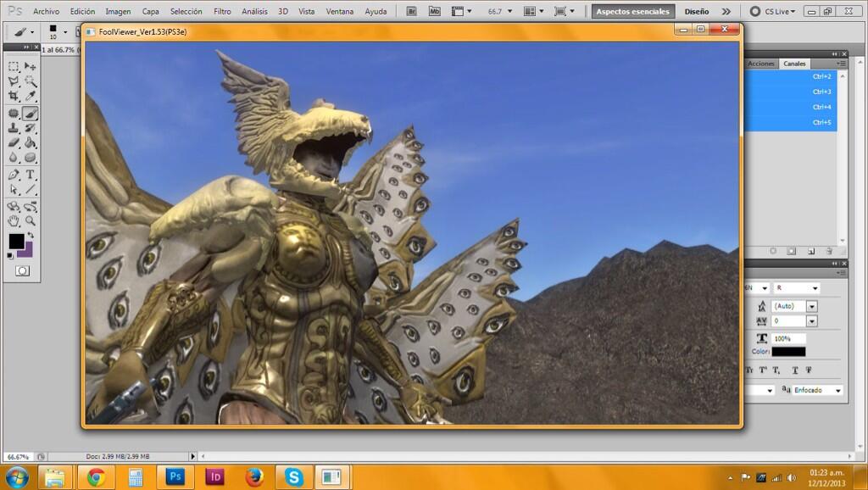The height and width of the screenshot is (490, 868).
Task: Pick the History Brush tool
Action: (30, 128)
